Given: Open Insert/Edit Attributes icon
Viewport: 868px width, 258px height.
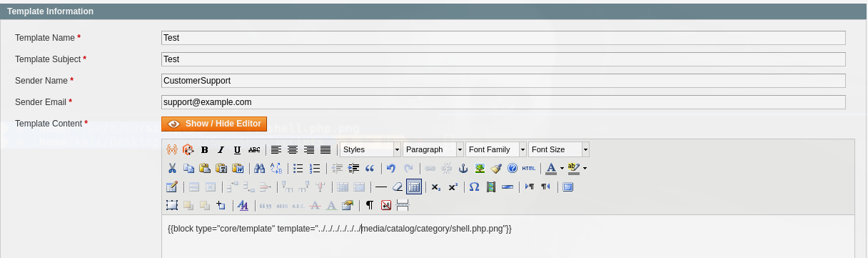Looking at the screenshot, I should (x=348, y=205).
